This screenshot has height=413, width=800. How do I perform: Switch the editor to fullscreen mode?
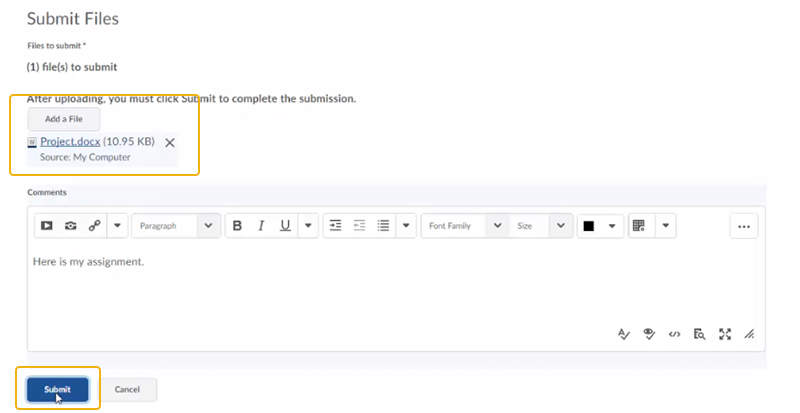[x=725, y=334]
